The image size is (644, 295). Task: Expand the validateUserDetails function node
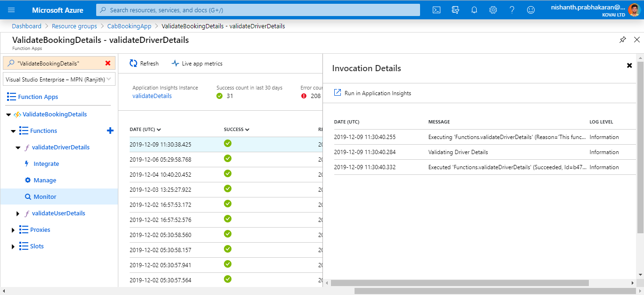coord(18,213)
